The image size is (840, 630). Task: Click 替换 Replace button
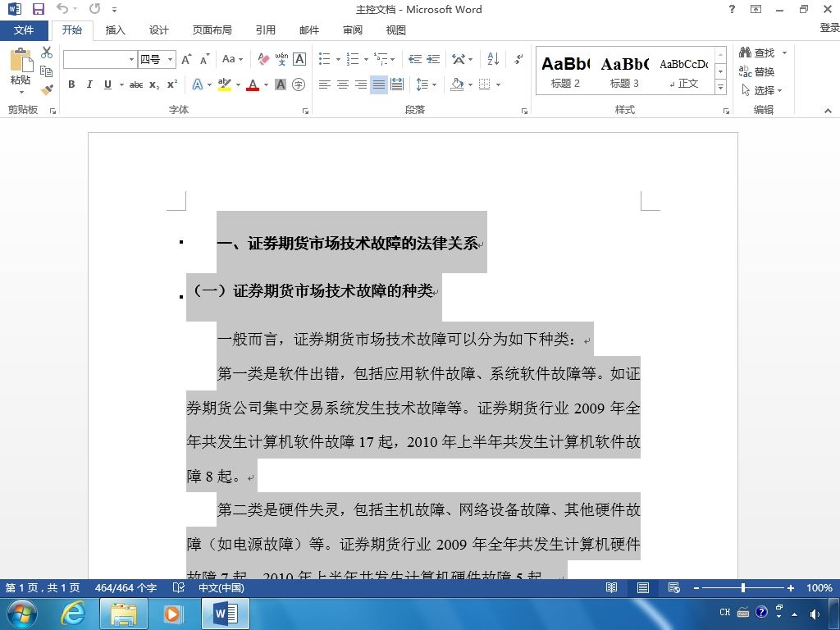756,71
